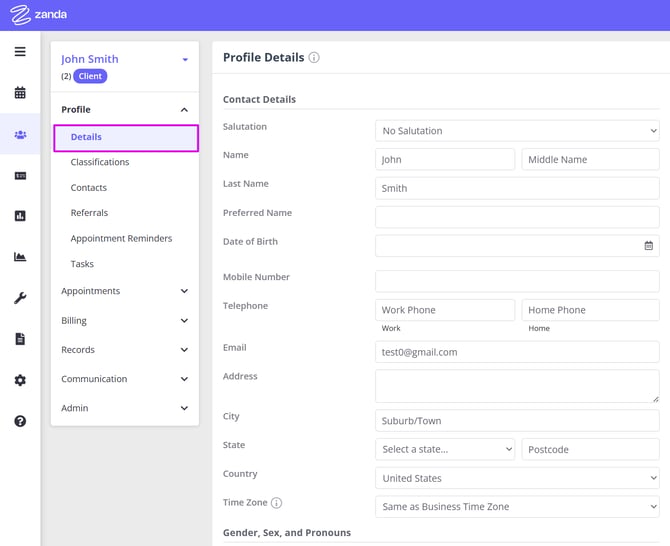
Task: Click the Email input field
Action: coord(517,352)
